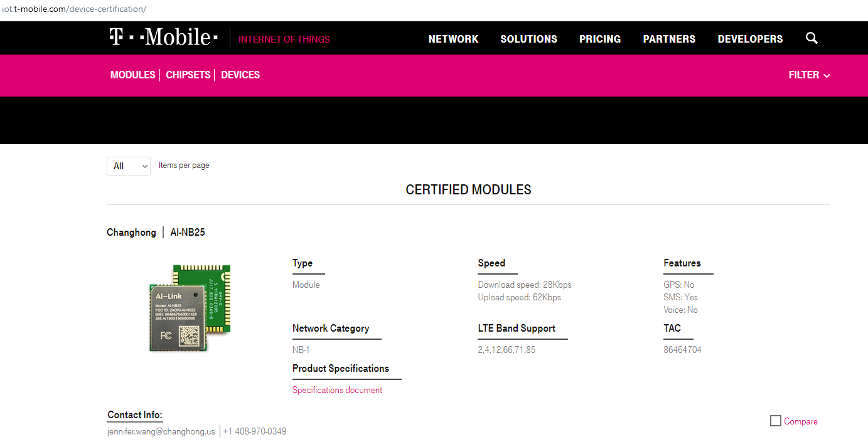Click the LTE Band Support heading
The width and height of the screenshot is (868, 442).
[x=517, y=328]
